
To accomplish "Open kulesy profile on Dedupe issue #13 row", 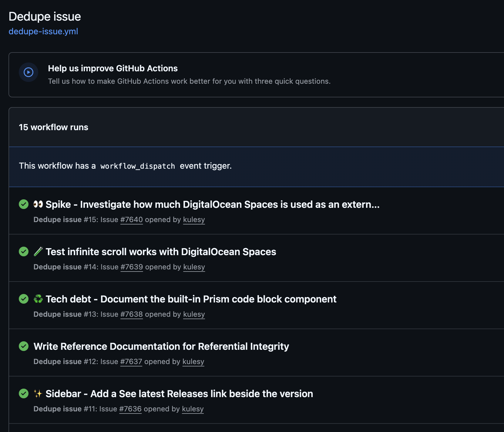I will tap(194, 314).
